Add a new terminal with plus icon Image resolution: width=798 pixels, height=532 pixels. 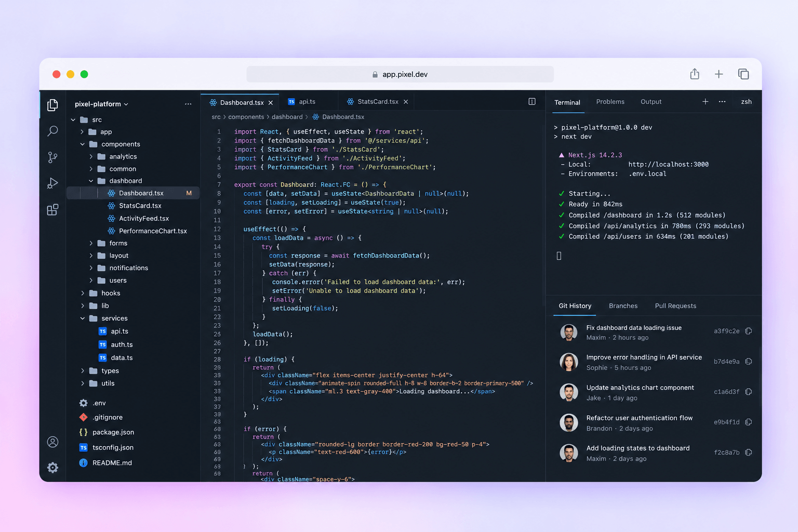click(x=706, y=102)
